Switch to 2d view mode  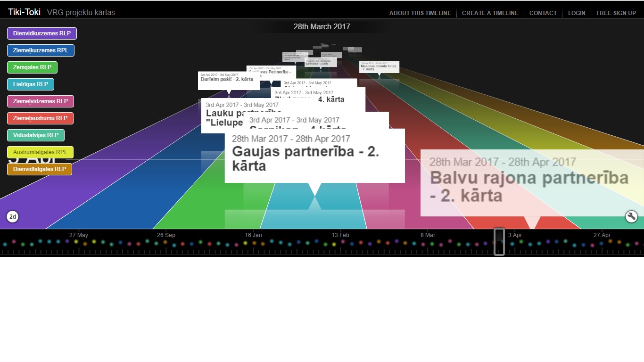click(x=13, y=217)
